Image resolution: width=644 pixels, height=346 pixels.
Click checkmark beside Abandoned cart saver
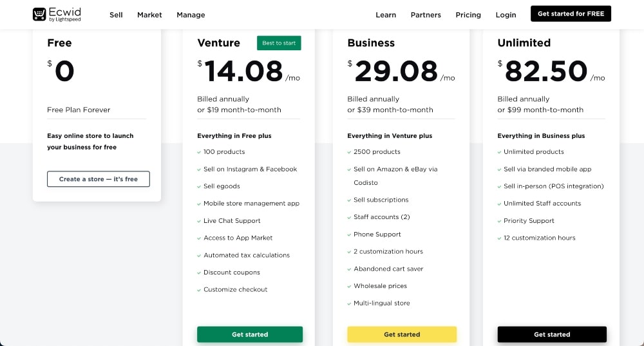point(348,269)
